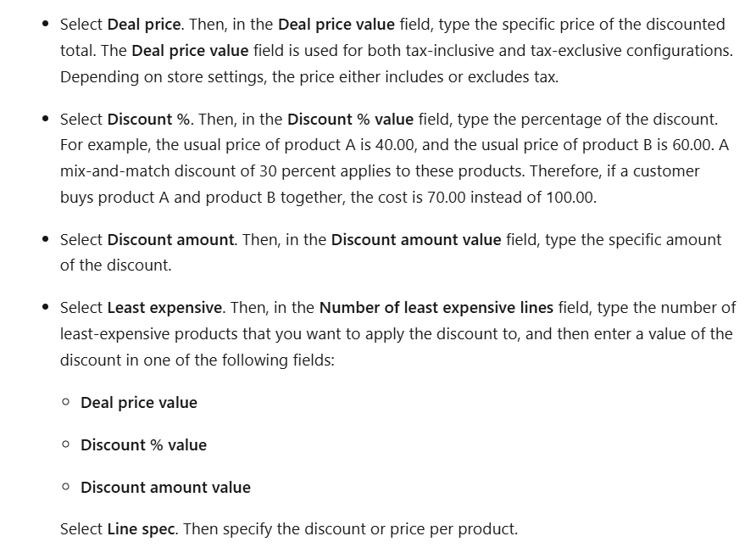Click bold "Discount %" after the second "Select"
The image size is (756, 553).
coord(148,118)
